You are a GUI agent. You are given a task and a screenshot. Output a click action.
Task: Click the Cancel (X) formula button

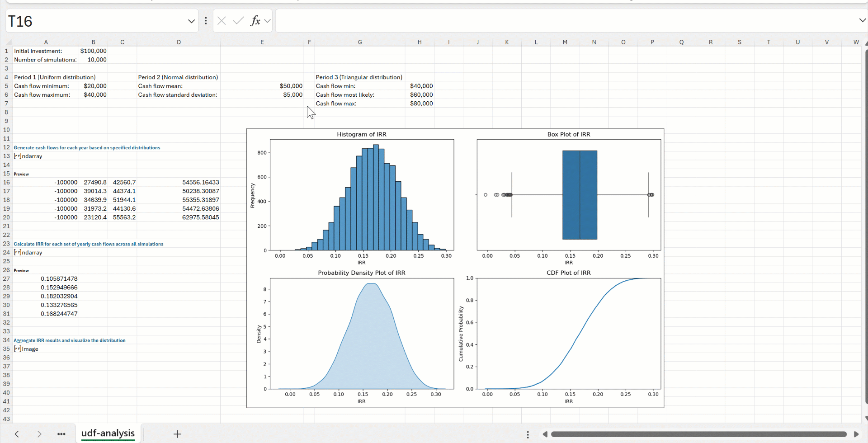coord(222,21)
